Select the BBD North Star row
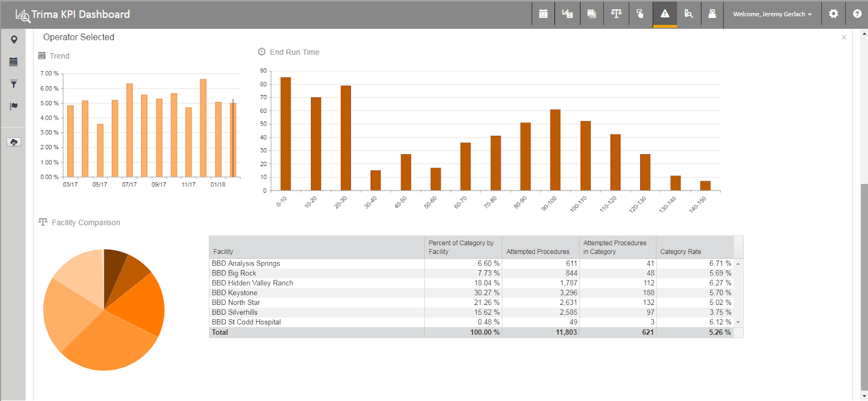The width and height of the screenshot is (868, 401). tap(471, 302)
